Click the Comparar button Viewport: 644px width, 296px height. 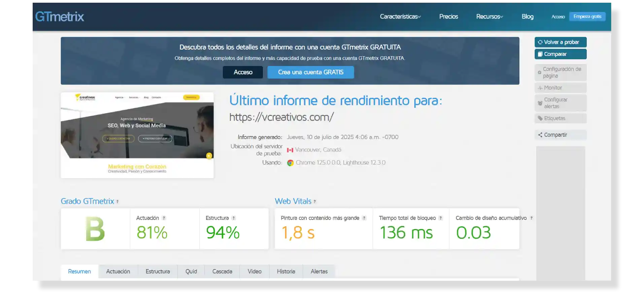click(560, 54)
